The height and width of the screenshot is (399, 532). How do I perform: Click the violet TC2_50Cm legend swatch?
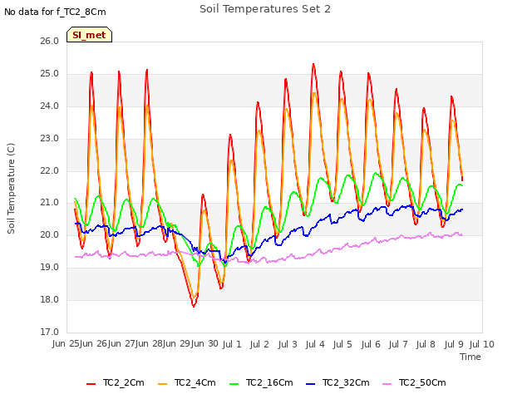387,384
